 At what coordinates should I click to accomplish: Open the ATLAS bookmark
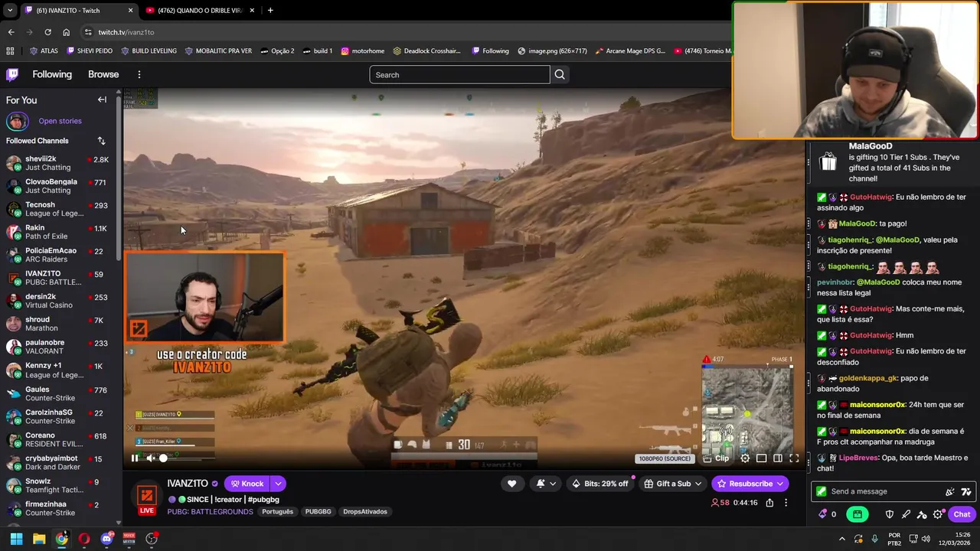pos(44,51)
